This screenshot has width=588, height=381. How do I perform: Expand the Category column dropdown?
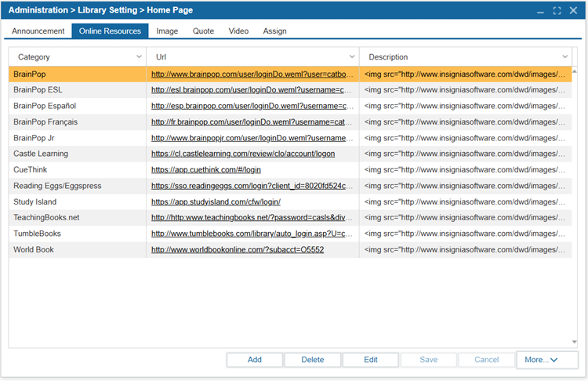click(139, 56)
